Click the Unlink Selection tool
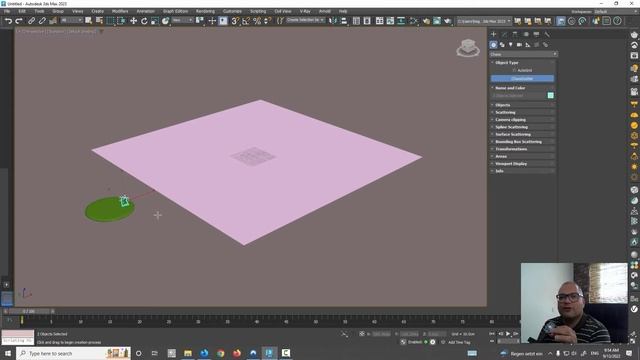 coord(42,21)
